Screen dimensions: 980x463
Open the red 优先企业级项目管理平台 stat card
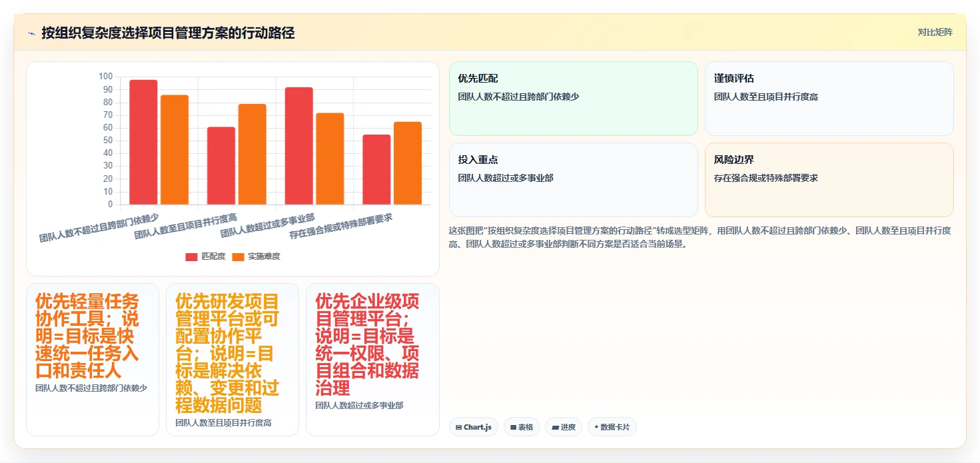(x=372, y=360)
